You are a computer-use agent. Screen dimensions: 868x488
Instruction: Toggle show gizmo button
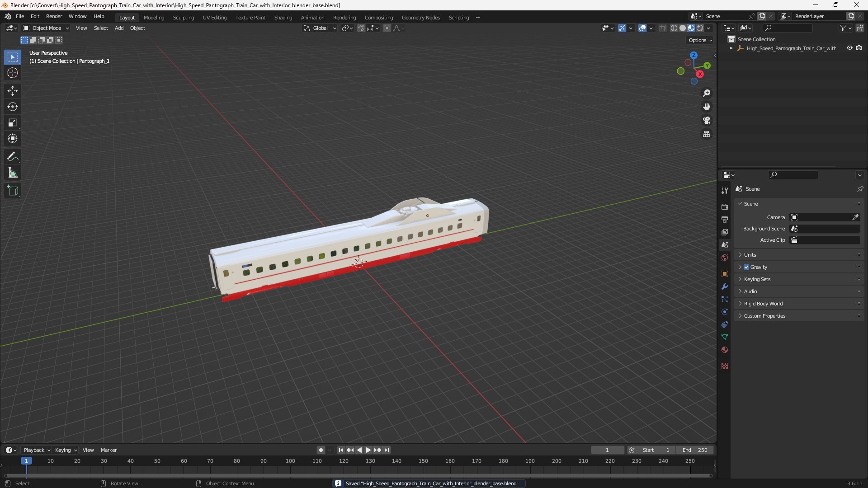[x=622, y=28]
